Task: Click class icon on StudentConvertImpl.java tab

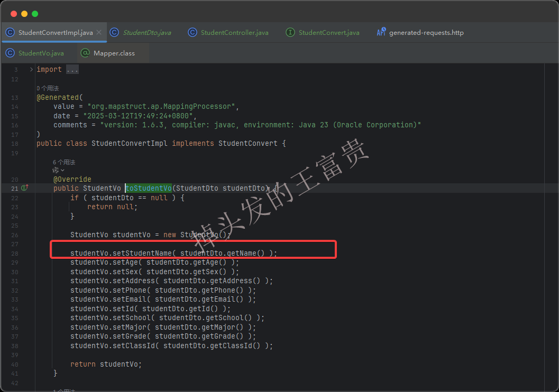Action: pos(10,32)
